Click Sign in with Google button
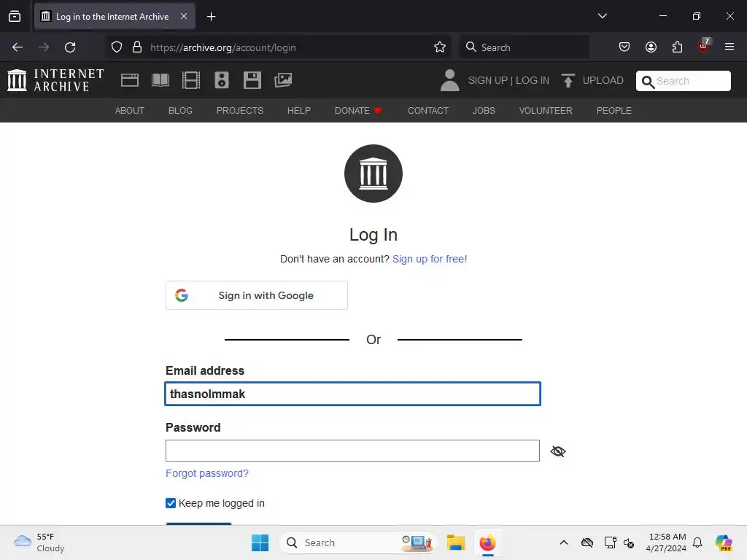Viewport: 747px width, 560px height. pos(257,295)
